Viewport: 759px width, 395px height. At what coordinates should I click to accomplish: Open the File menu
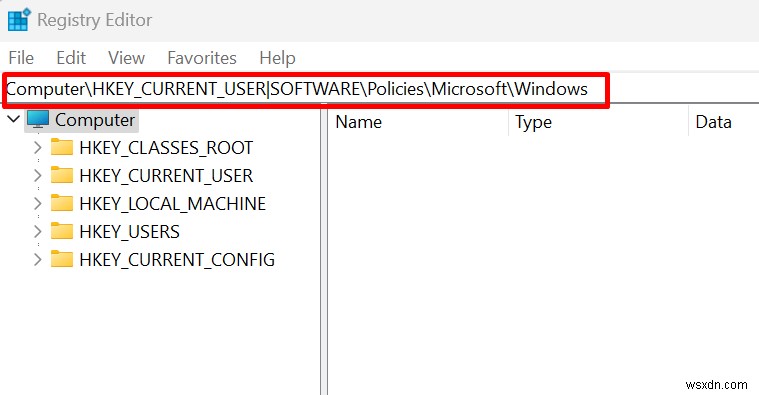[x=21, y=58]
